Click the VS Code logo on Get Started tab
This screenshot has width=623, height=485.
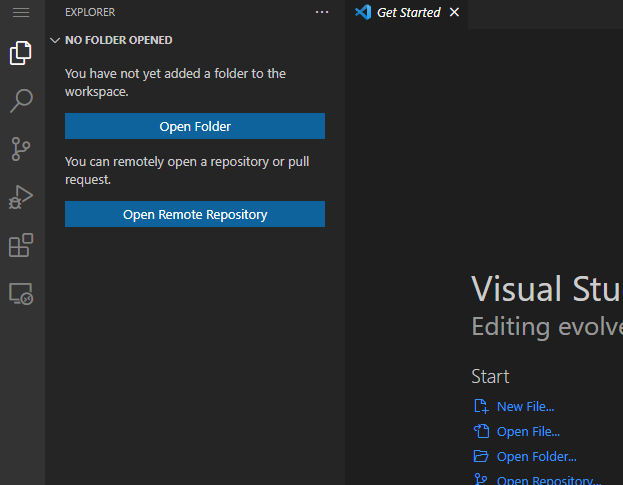(363, 12)
